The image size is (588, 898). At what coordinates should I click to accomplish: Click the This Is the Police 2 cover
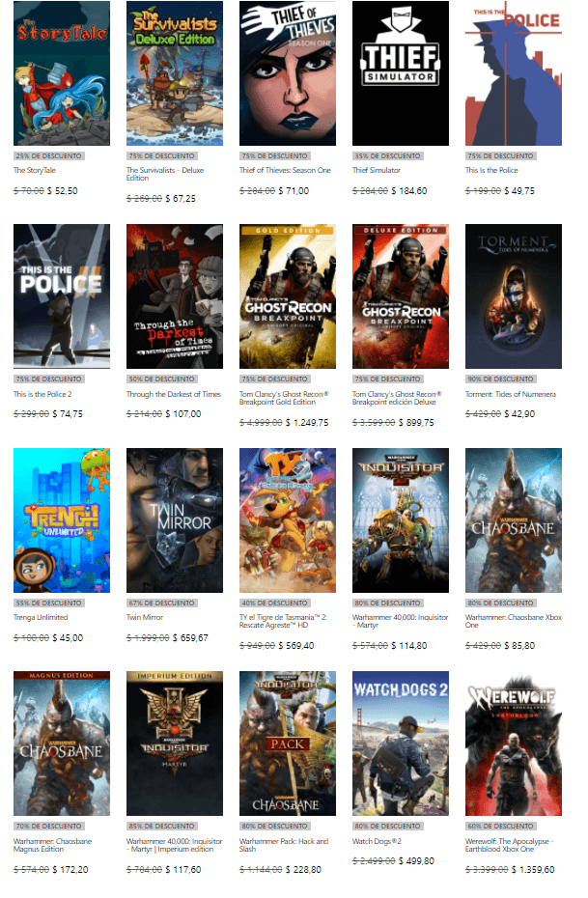click(62, 296)
